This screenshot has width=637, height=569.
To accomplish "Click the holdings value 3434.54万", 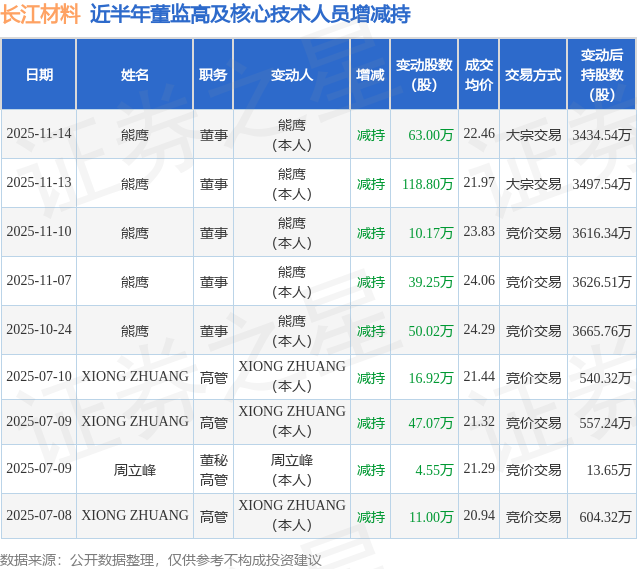I will click(602, 135).
